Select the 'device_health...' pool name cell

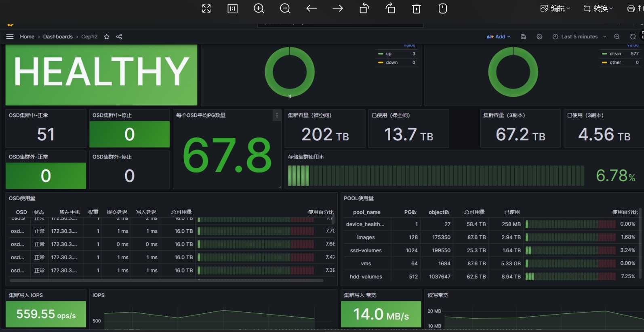(x=365, y=224)
